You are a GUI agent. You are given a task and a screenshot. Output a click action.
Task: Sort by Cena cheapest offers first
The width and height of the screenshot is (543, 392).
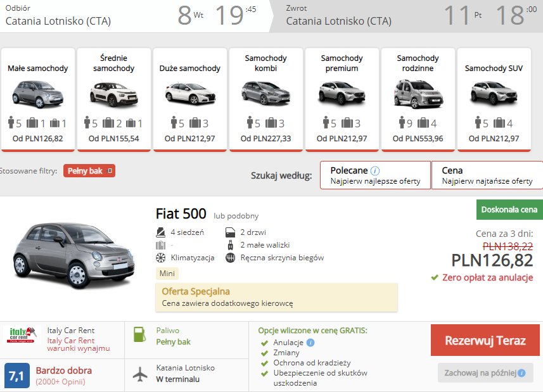[x=487, y=175]
